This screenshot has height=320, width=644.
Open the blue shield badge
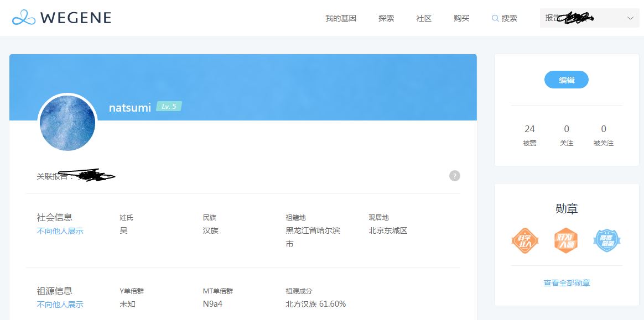point(607,241)
